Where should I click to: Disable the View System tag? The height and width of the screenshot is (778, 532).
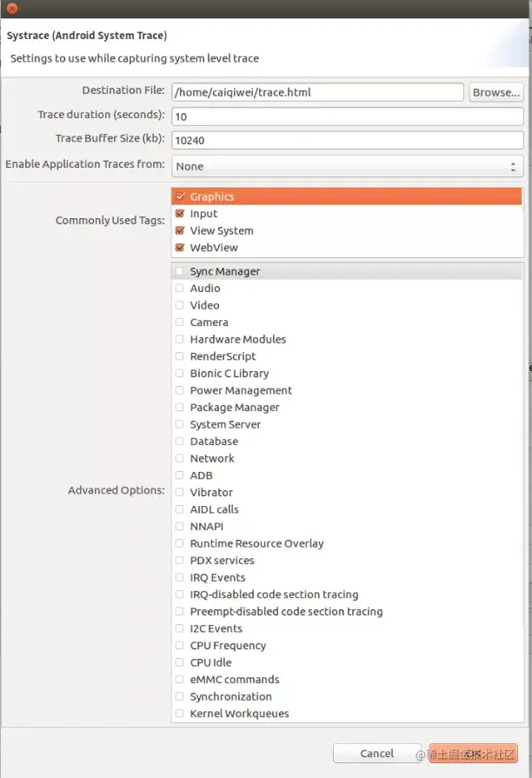click(x=180, y=230)
